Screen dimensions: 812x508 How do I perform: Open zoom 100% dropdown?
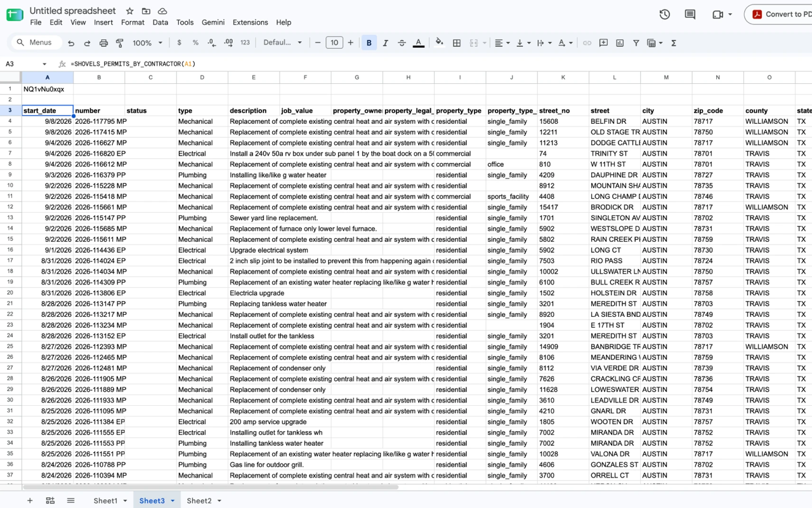(x=147, y=43)
